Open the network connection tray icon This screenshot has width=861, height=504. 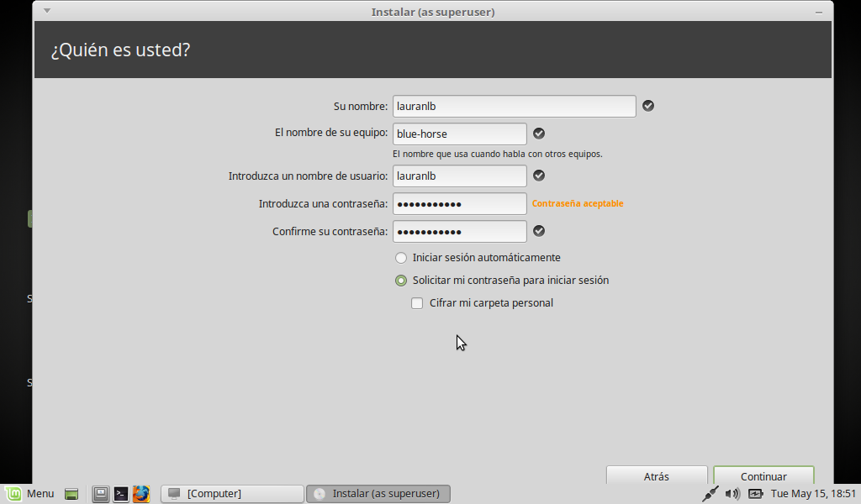point(710,494)
